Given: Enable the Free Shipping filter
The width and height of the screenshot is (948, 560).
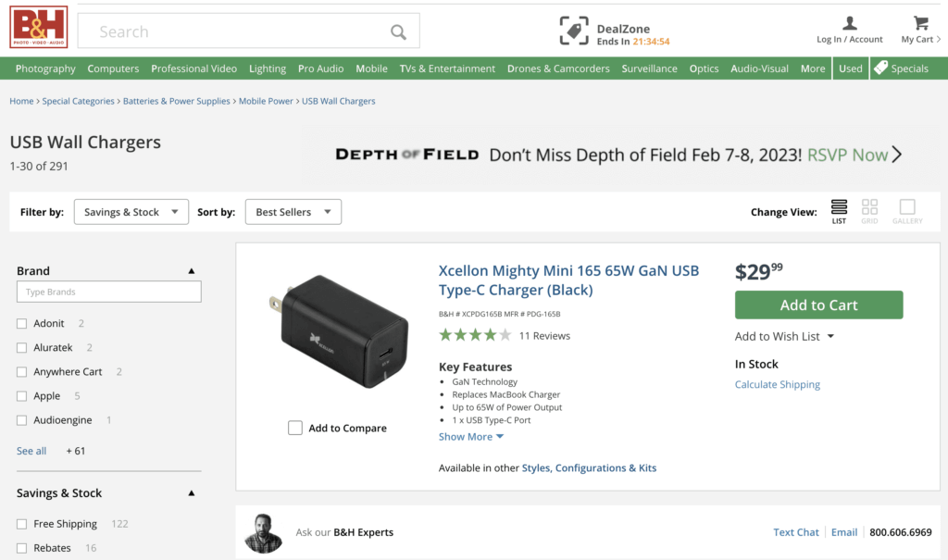Looking at the screenshot, I should pyautogui.click(x=22, y=524).
